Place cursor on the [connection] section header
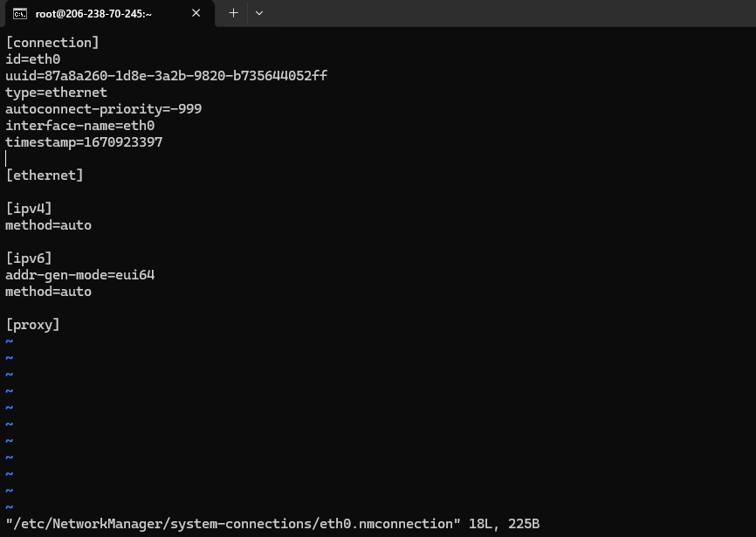Image resolution: width=756 pixels, height=537 pixels. click(x=52, y=43)
